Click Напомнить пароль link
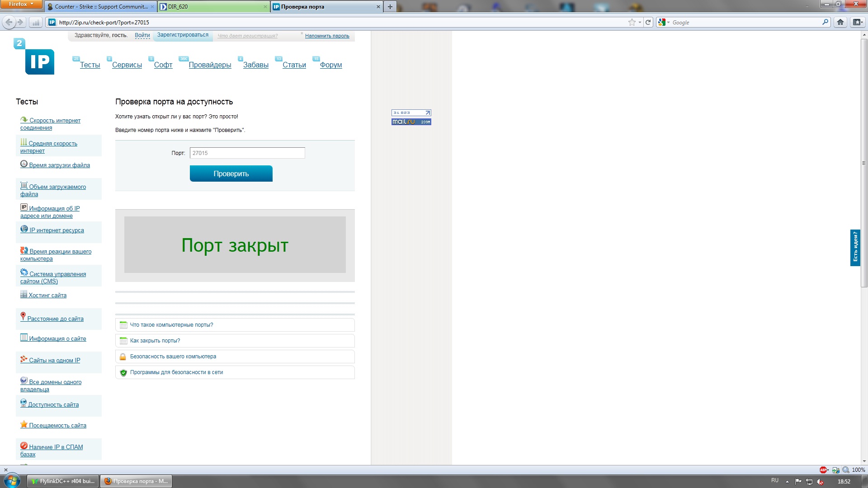Viewport: 868px width, 488px height. tap(327, 36)
